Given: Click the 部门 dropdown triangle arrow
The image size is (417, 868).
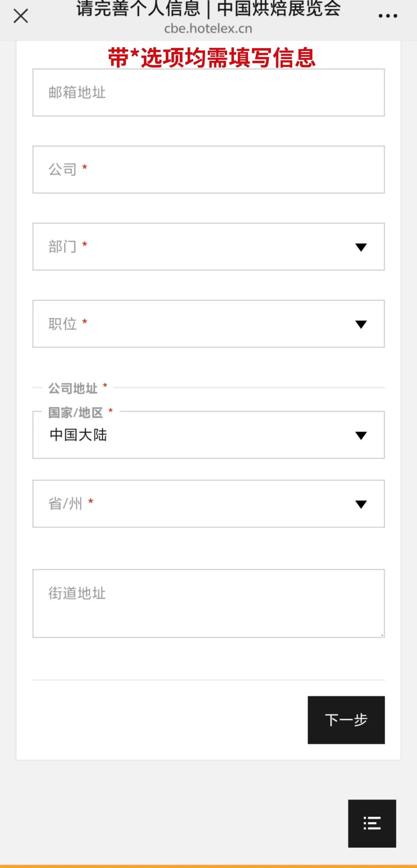Looking at the screenshot, I should [361, 247].
